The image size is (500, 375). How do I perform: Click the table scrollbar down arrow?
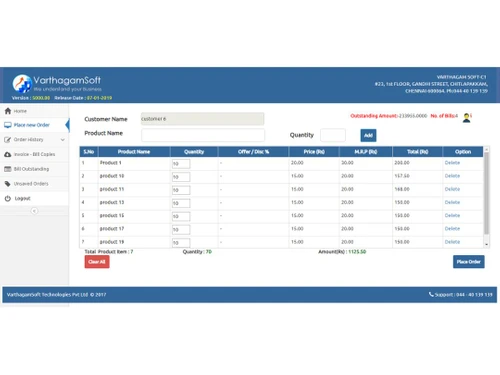[487, 245]
